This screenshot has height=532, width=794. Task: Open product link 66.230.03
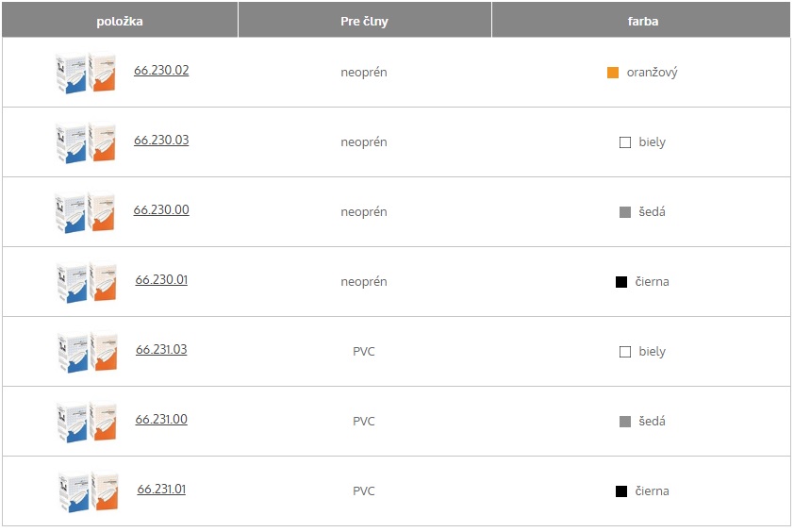[161, 141]
